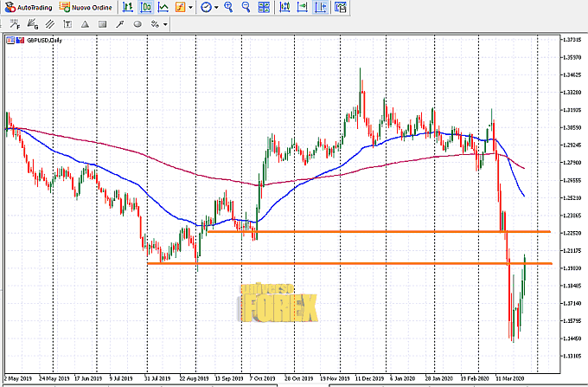Click the zoom in magnifier

tap(229, 7)
